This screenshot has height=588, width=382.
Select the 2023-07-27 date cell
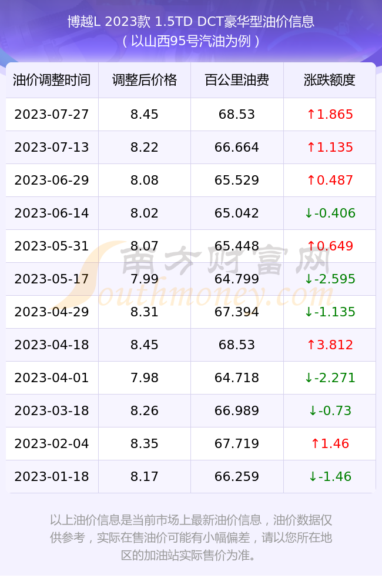[52, 115]
